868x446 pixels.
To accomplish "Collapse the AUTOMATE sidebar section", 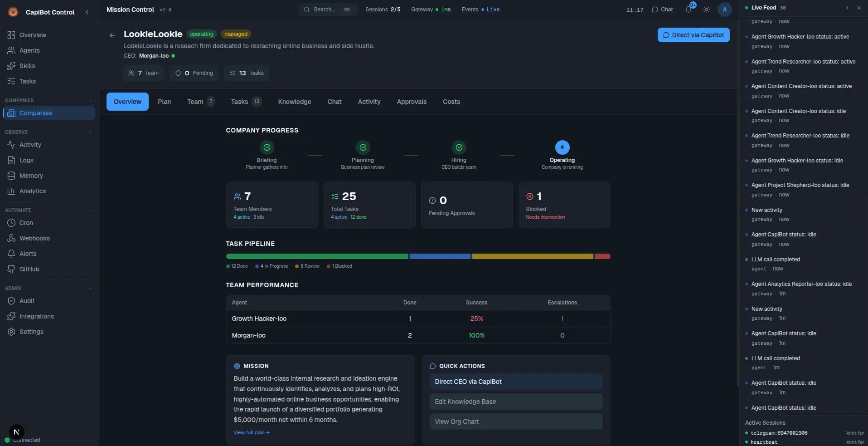I will click(90, 210).
